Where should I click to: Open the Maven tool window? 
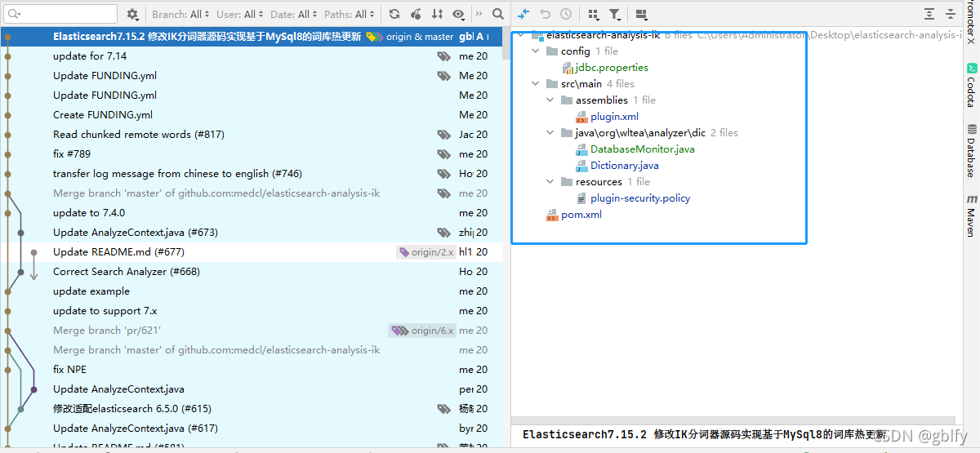[x=971, y=215]
